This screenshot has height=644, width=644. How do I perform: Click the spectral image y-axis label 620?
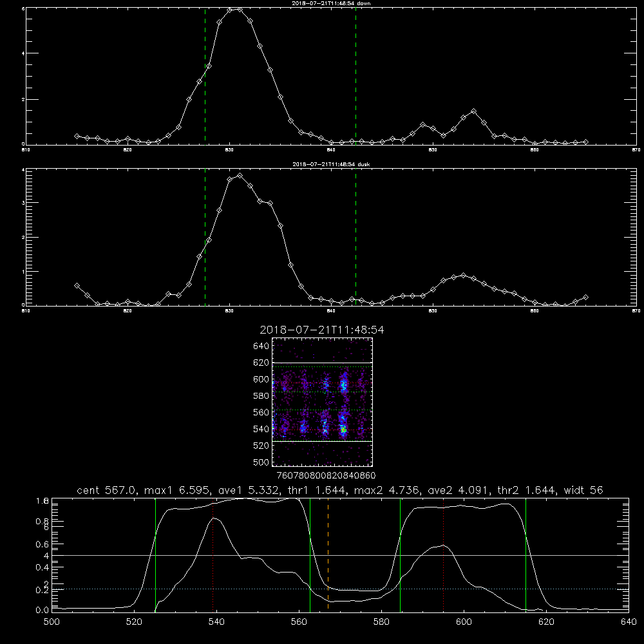[x=261, y=363]
